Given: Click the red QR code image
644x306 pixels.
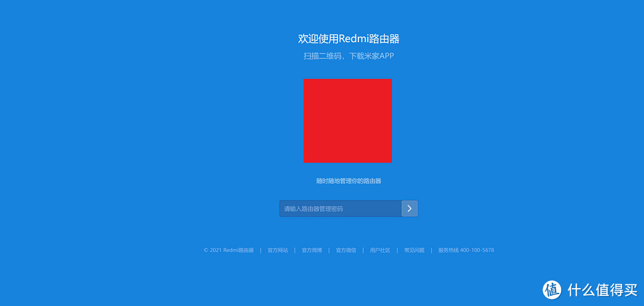Looking at the screenshot, I should [x=348, y=121].
